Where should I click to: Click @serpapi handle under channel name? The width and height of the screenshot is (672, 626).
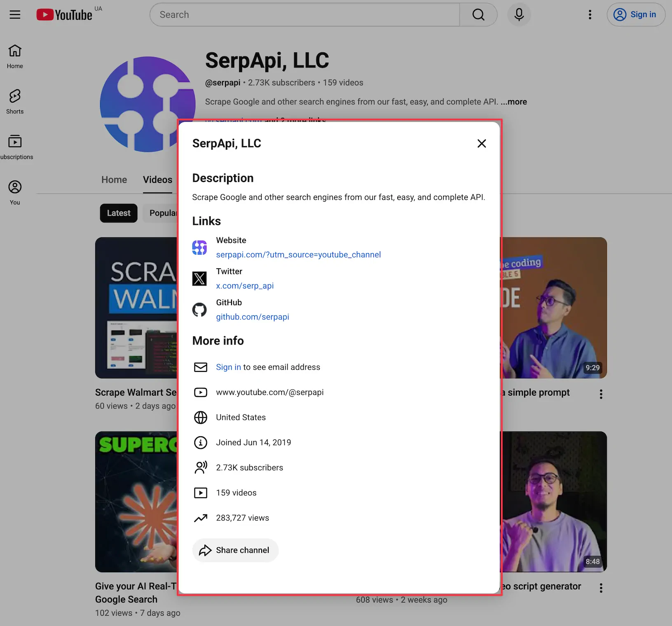(222, 83)
